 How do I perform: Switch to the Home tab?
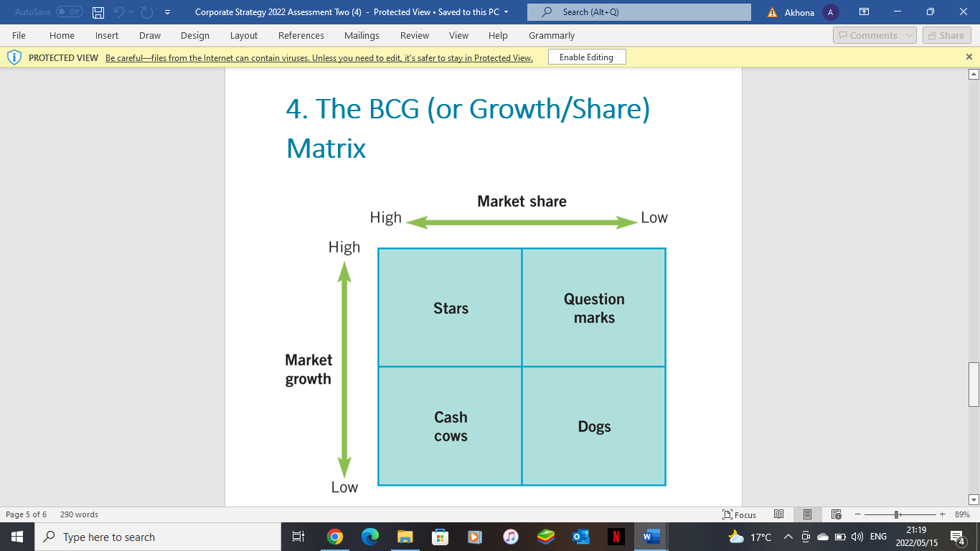pos(62,35)
